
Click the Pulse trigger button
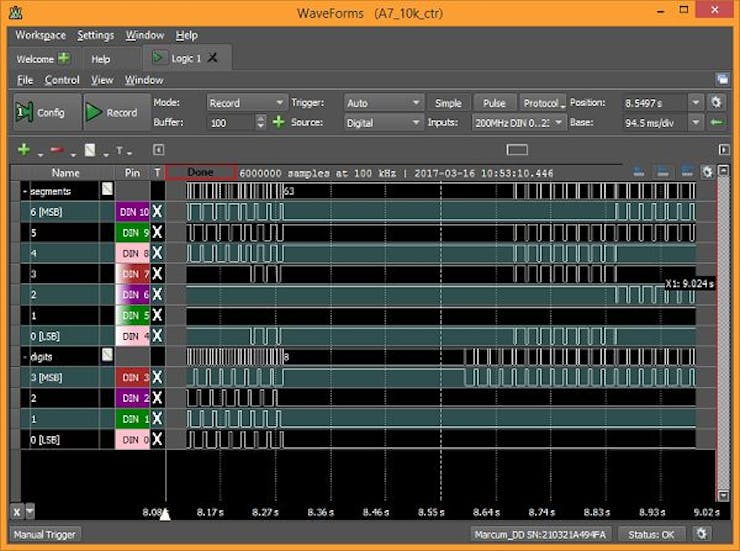pos(494,103)
